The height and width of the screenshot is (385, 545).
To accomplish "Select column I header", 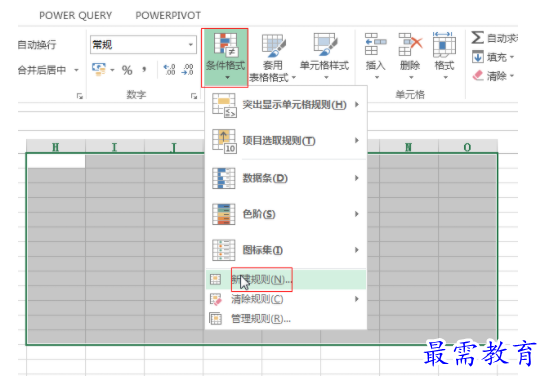I will [115, 147].
